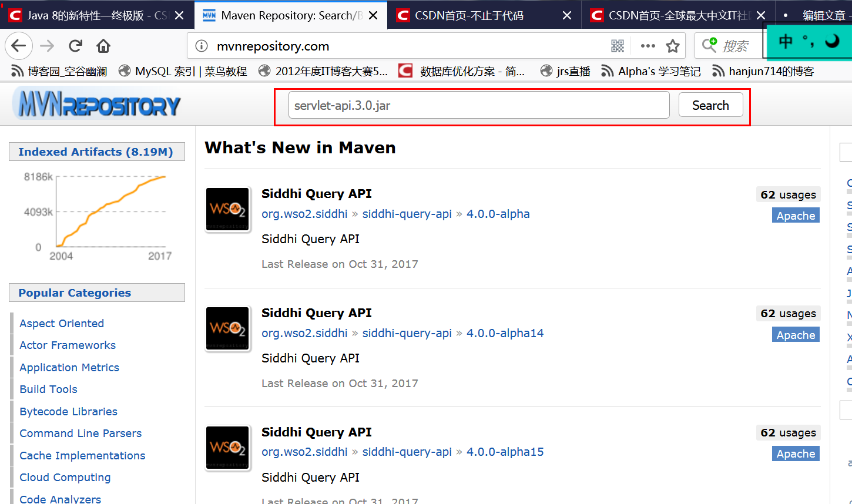
Task: Open version 4.0.0-alpha15 link
Action: (505, 452)
